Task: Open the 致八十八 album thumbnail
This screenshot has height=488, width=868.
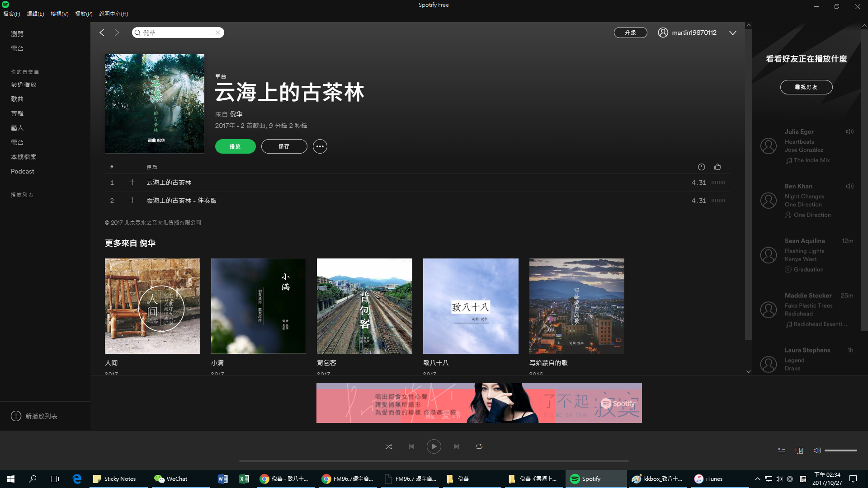Action: 471,306
